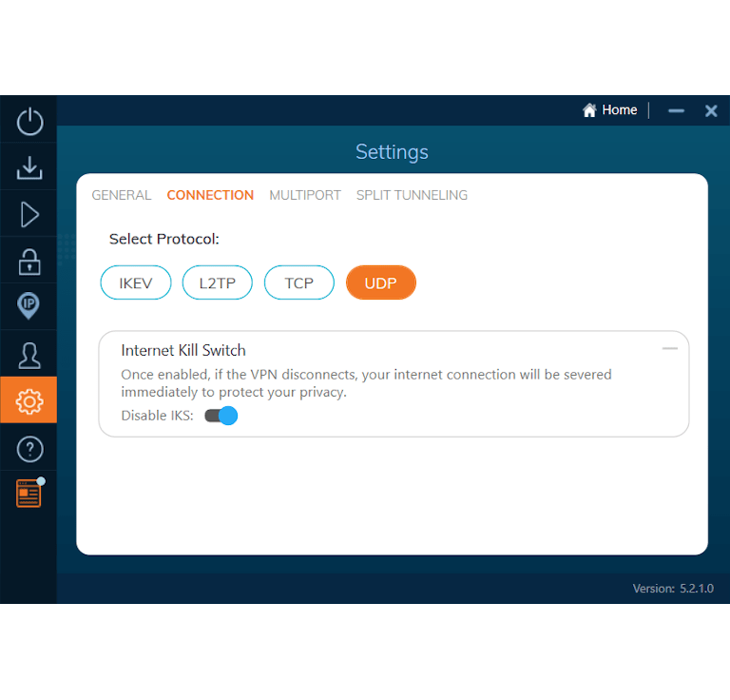Open the user account profile icon
The width and height of the screenshot is (730, 700).
pos(29,356)
